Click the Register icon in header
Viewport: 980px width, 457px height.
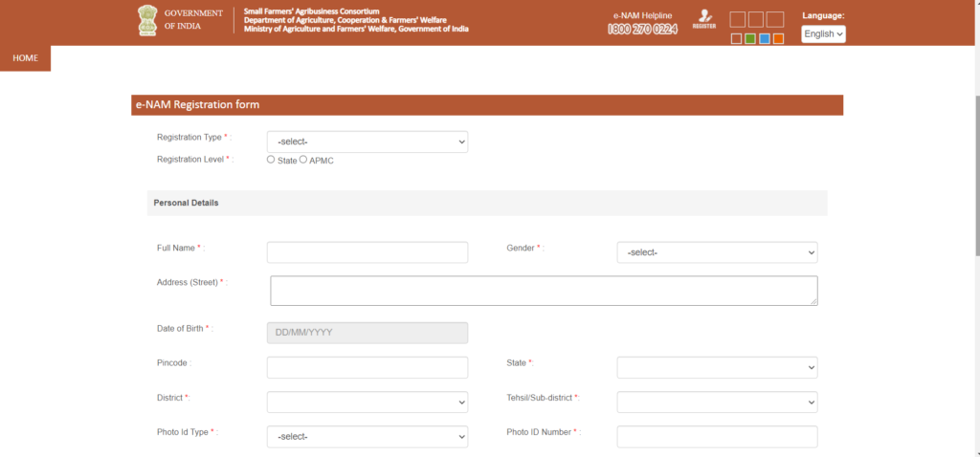704,19
